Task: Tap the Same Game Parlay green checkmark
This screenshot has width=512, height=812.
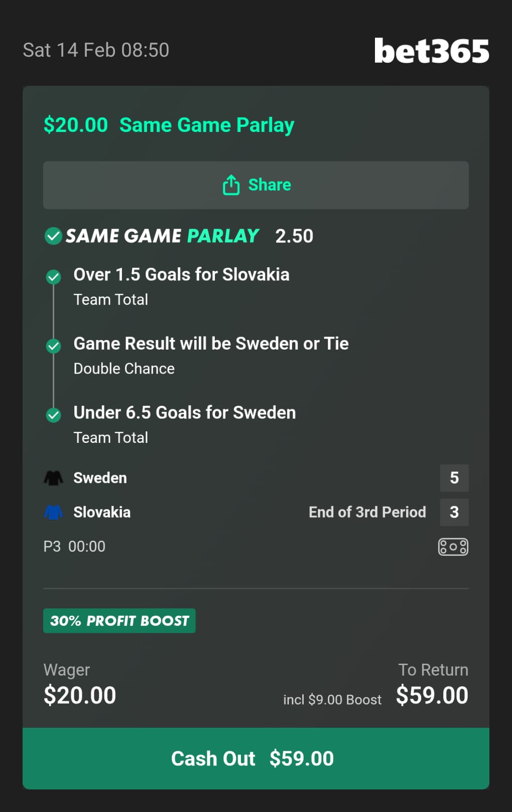Action: pyautogui.click(x=53, y=236)
